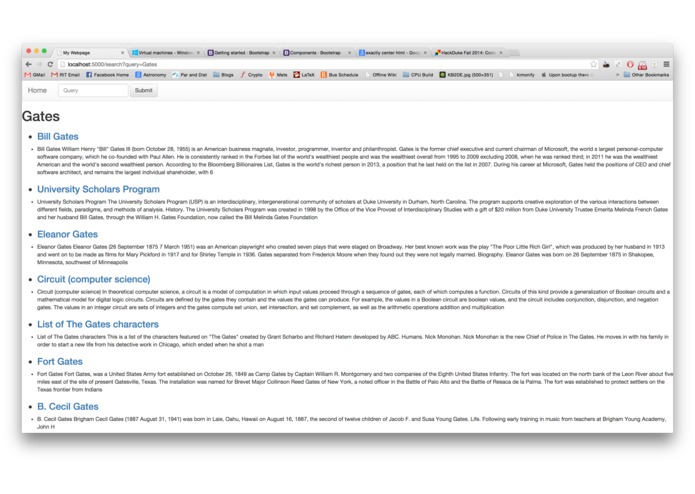
Task: Open the Mets bookmark
Action: (x=278, y=75)
